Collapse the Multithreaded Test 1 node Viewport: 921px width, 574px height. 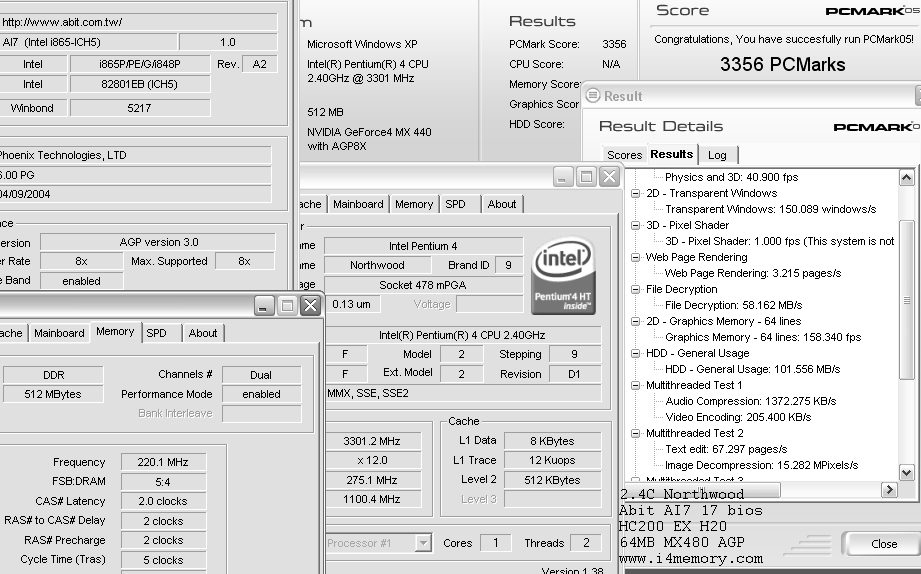[x=635, y=385]
